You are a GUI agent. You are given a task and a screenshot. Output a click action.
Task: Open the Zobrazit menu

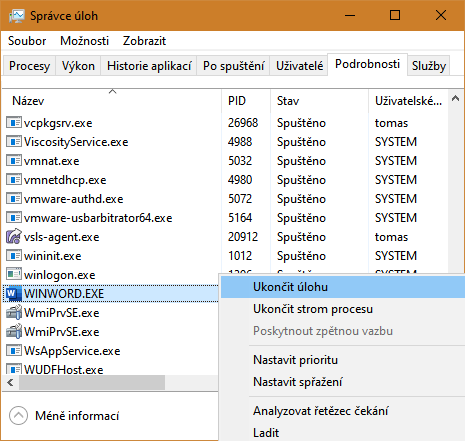point(144,41)
